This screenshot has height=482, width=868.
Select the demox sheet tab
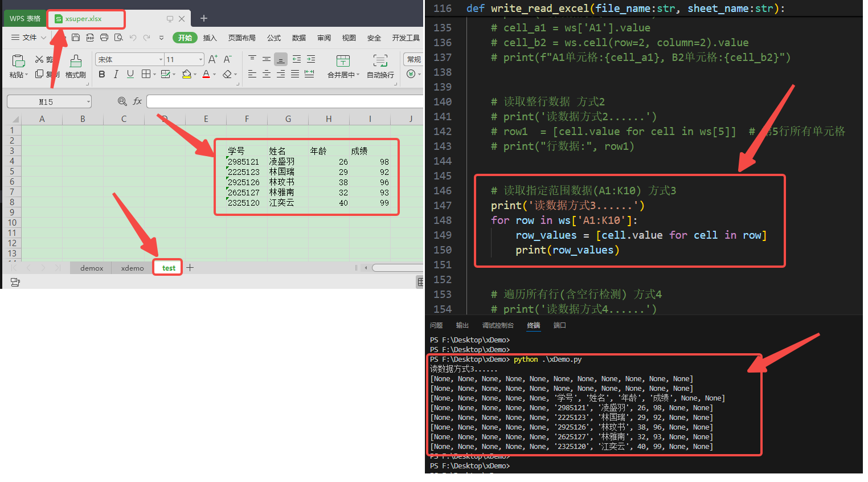(x=92, y=268)
